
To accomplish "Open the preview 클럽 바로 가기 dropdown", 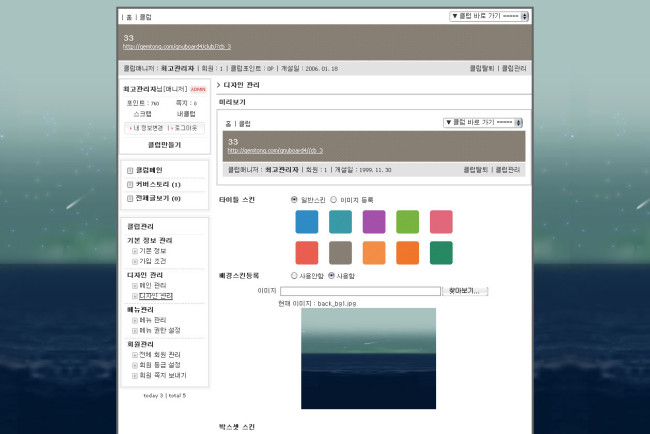I will click(484, 122).
